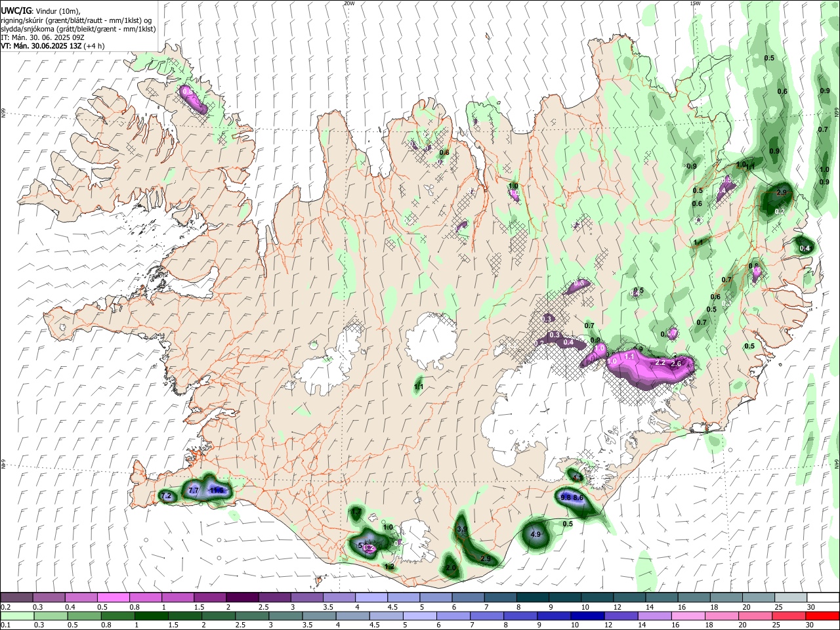Click the 7.7 precipitation value on the map
This screenshot has height=630, width=840.
[x=194, y=490]
